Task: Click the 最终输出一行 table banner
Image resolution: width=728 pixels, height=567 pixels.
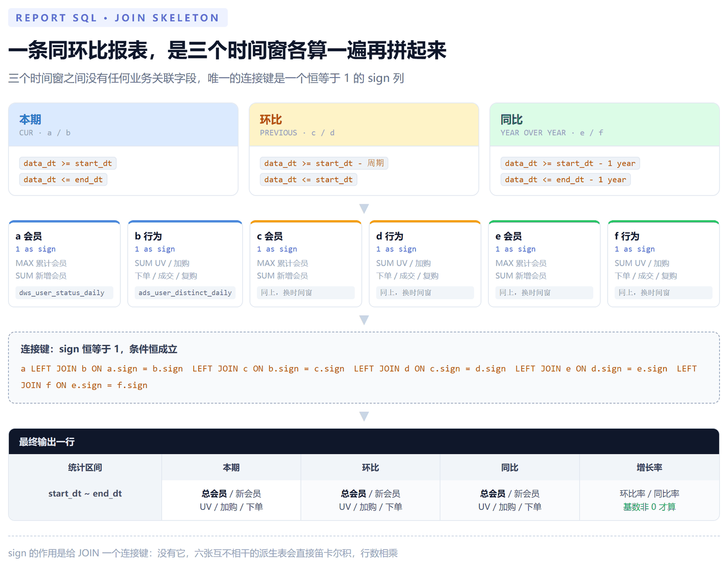Action: point(364,441)
